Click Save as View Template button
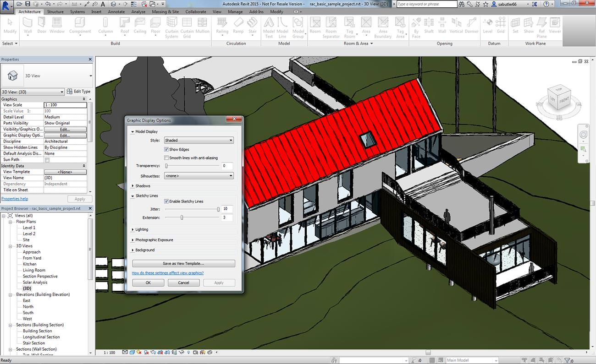 coord(183,264)
